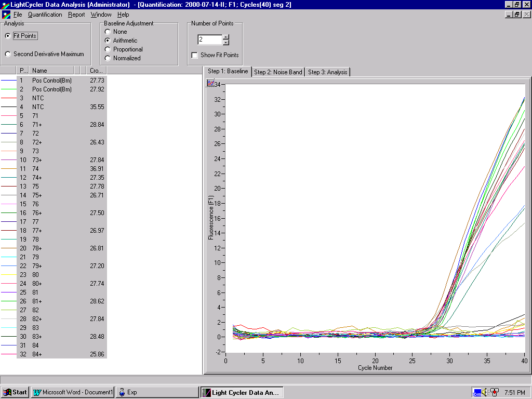
Task: Click the Cro... crossing point column header
Action: (x=96, y=71)
